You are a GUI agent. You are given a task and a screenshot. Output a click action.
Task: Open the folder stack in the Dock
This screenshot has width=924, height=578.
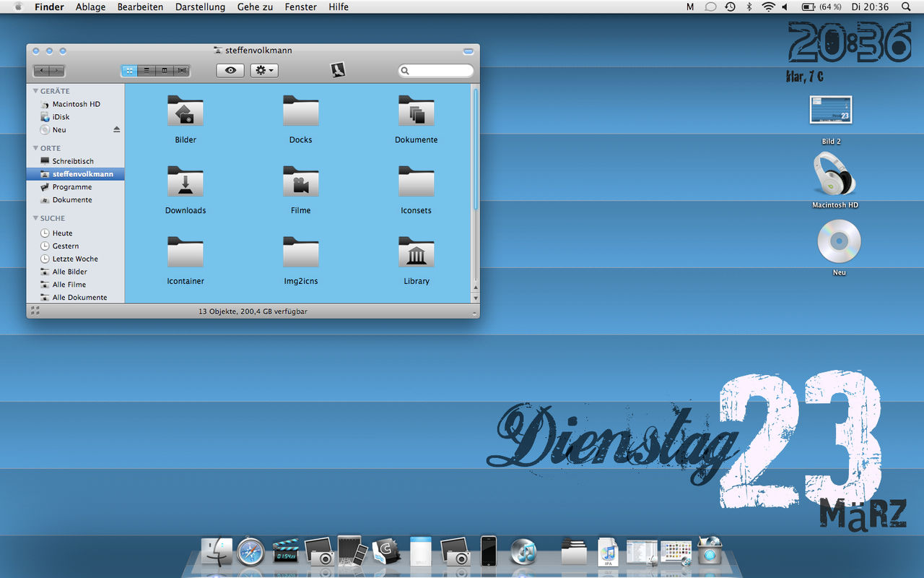[574, 552]
